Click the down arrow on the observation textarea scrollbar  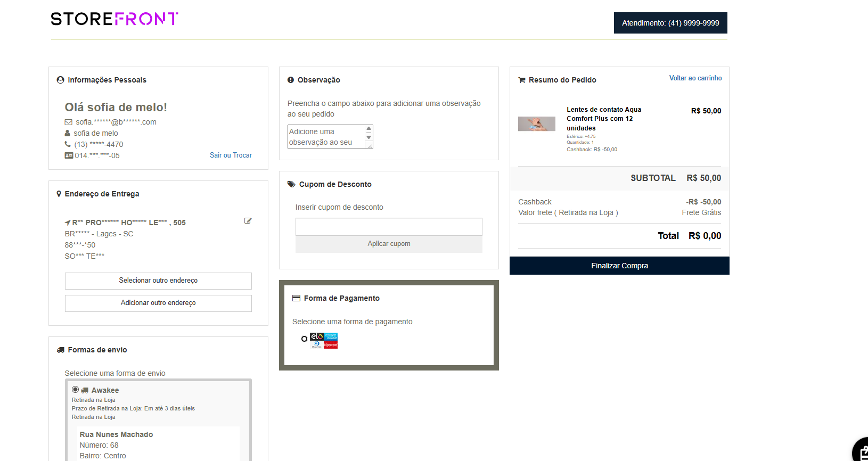369,137
